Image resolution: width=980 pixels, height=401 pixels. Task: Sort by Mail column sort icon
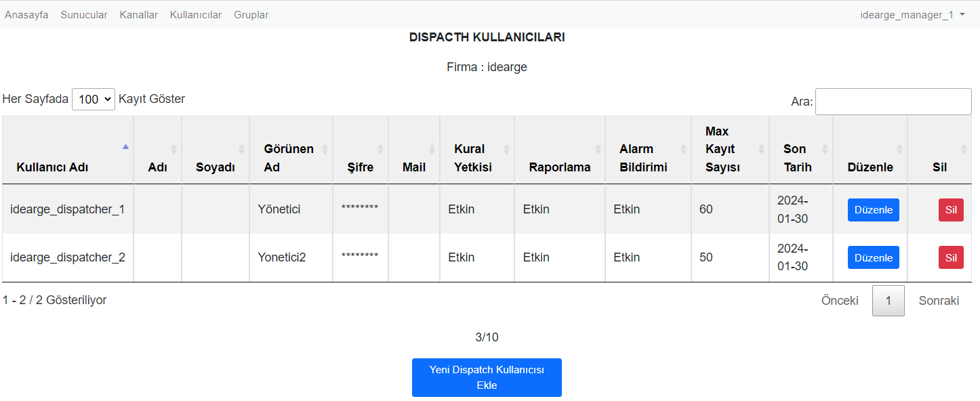[432, 149]
